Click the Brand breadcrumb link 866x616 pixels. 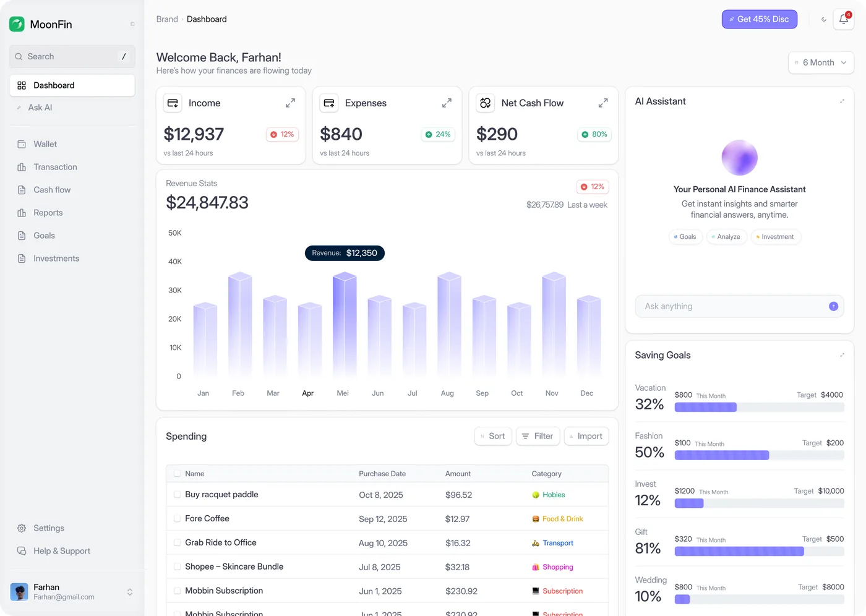coord(167,19)
